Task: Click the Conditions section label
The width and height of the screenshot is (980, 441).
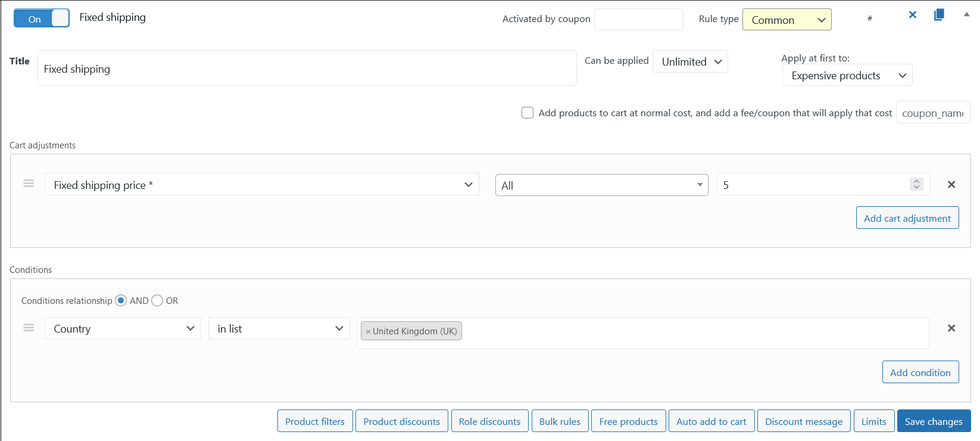Action: (x=31, y=270)
